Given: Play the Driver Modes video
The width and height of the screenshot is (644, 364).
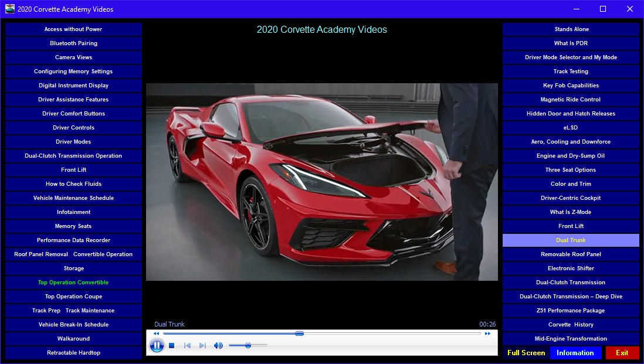Looking at the screenshot, I should pos(73,142).
